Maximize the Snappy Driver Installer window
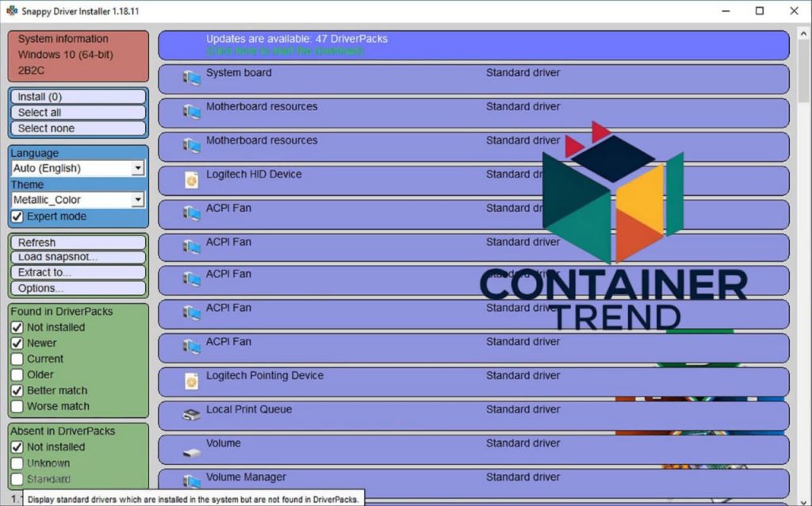 (x=759, y=11)
